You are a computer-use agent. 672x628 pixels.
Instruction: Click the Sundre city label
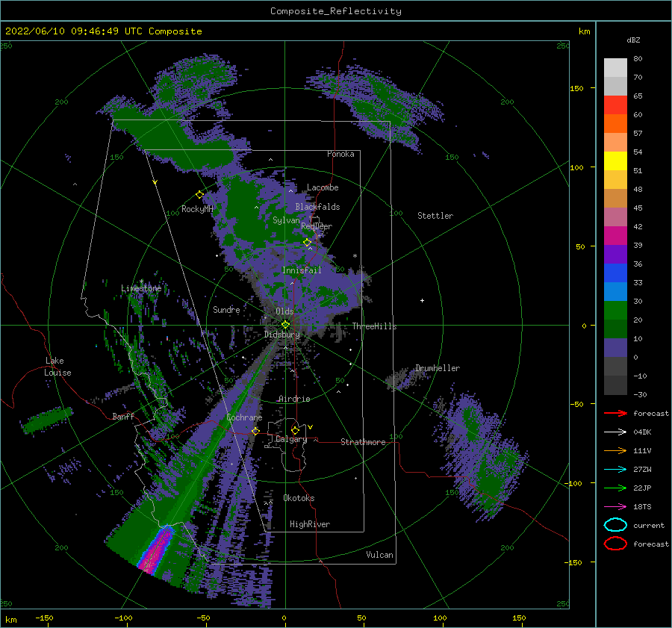(226, 309)
